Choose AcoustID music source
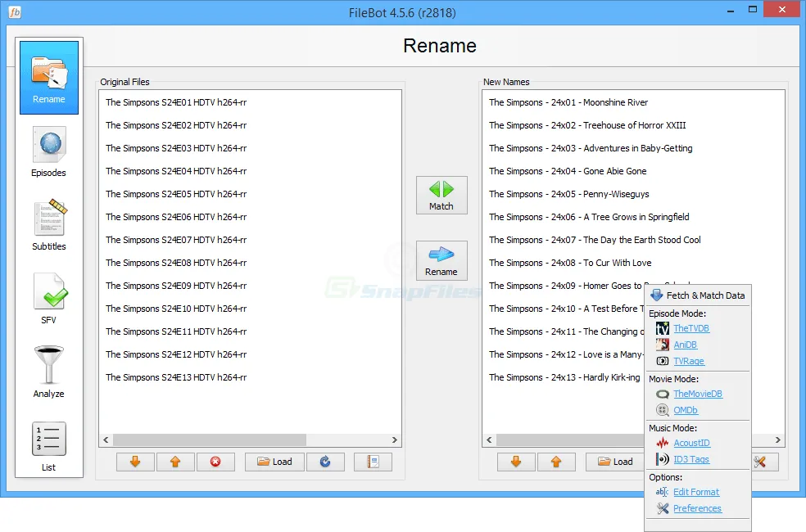Image resolution: width=806 pixels, height=532 pixels. point(691,443)
